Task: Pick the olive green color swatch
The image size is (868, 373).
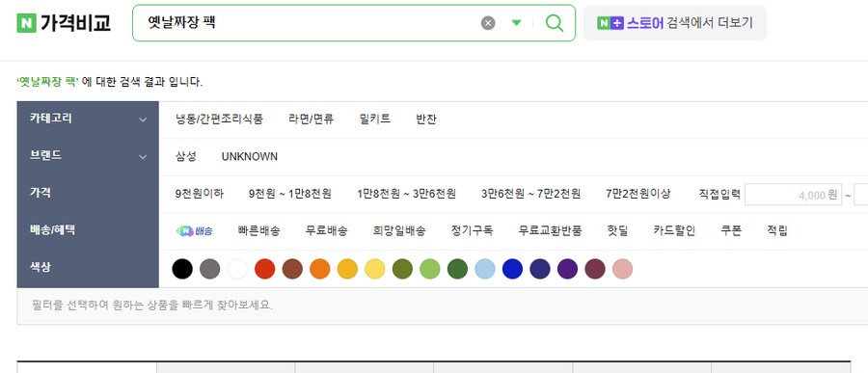Action: pos(402,269)
